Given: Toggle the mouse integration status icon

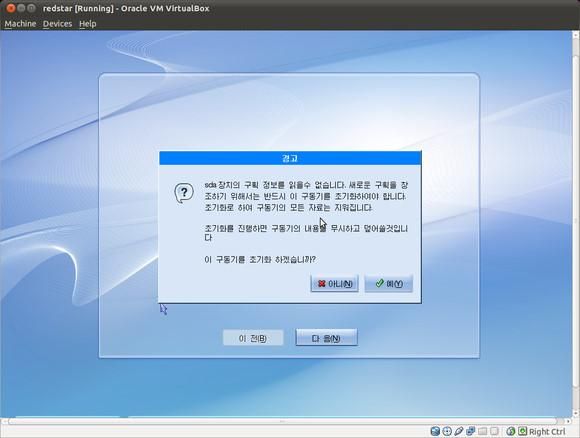Looking at the screenshot, I should tap(511, 431).
